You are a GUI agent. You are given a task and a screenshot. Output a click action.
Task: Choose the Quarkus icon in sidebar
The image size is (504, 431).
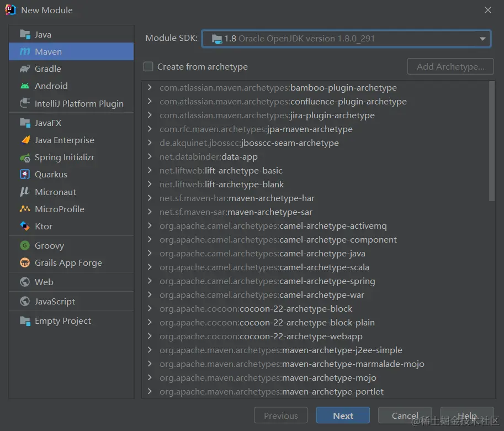pyautogui.click(x=25, y=175)
